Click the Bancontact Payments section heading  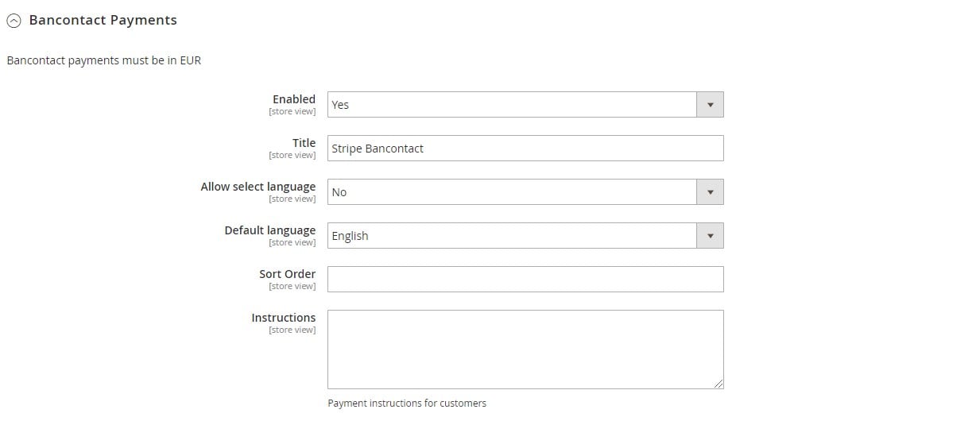[x=103, y=21]
